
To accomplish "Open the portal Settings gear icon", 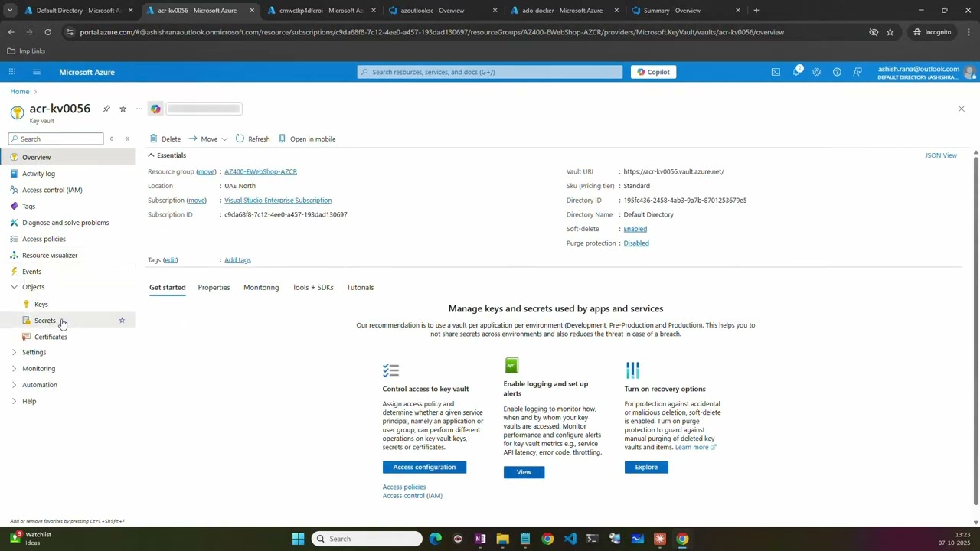I will pyautogui.click(x=816, y=72).
